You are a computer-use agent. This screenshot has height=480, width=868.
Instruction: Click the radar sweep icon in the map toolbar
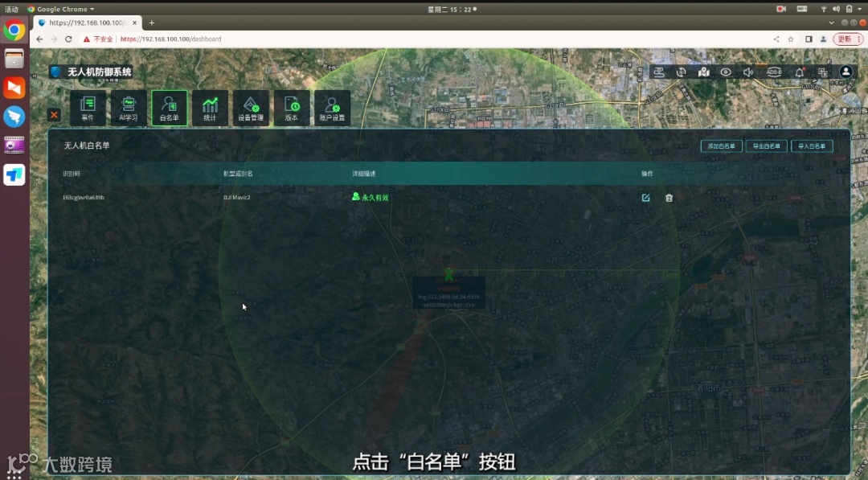tap(681, 72)
